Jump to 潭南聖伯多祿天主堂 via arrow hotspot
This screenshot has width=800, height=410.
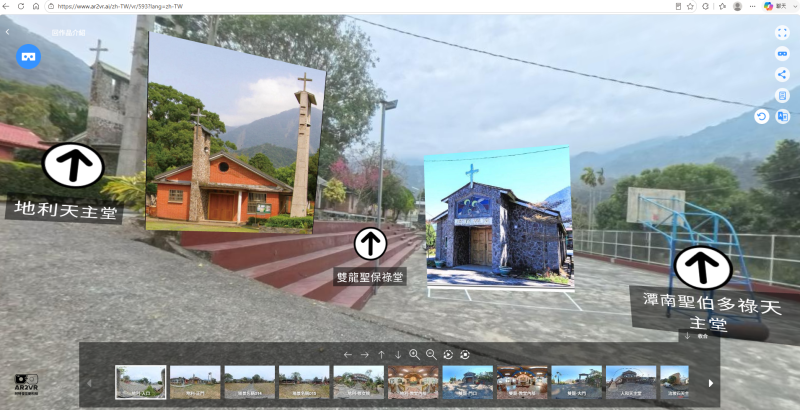point(703,268)
